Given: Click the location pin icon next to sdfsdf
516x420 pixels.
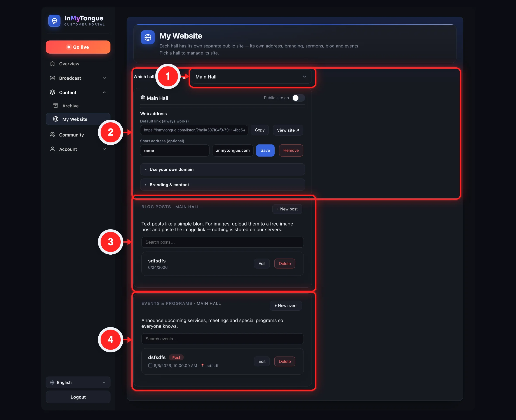Looking at the screenshot, I should 203,366.
